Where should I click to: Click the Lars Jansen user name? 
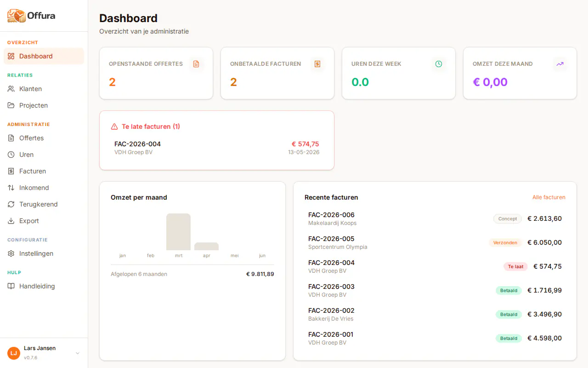[40, 348]
